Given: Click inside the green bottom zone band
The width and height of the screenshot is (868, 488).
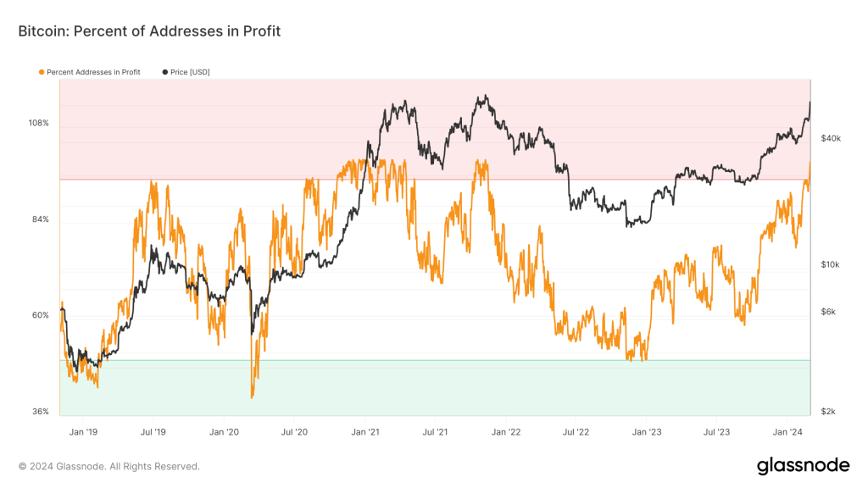Looking at the screenshot, I should pos(424,390).
